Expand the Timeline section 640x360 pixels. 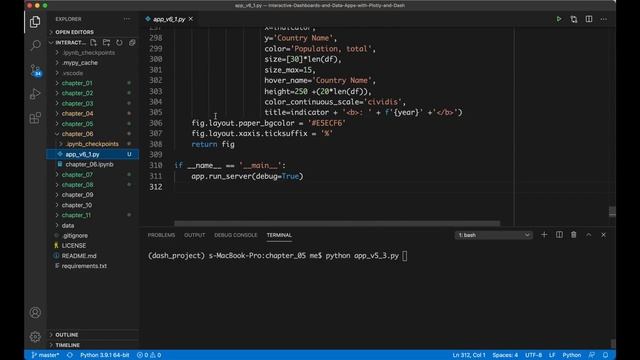tap(67, 345)
